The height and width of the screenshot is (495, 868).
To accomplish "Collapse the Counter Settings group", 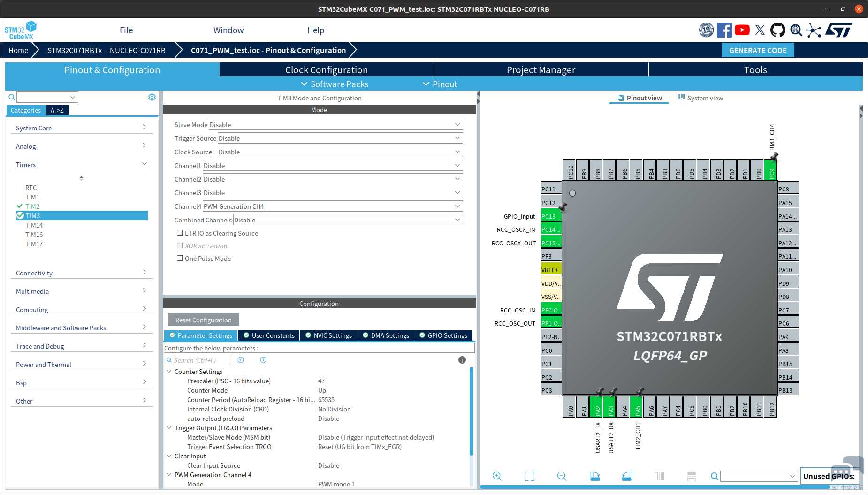I will coord(169,371).
